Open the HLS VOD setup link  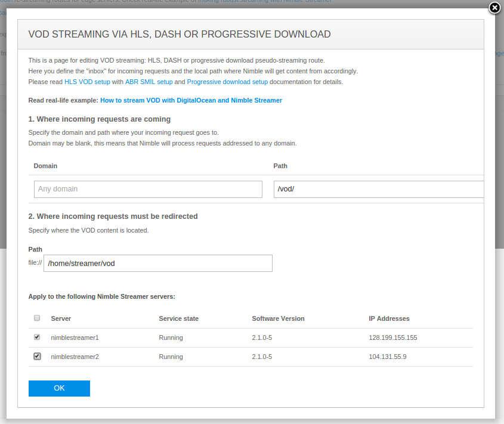[x=87, y=82]
